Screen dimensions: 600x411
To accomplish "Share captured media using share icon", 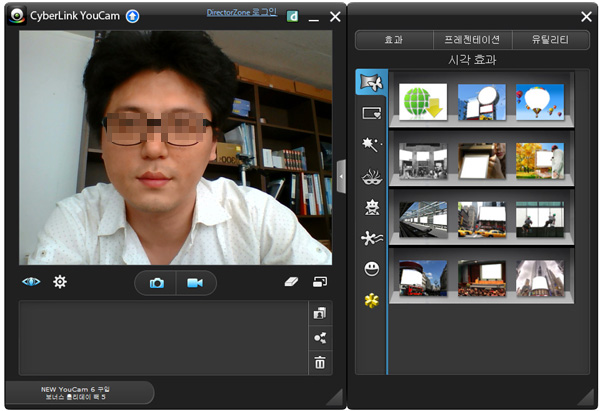I will pyautogui.click(x=320, y=338).
